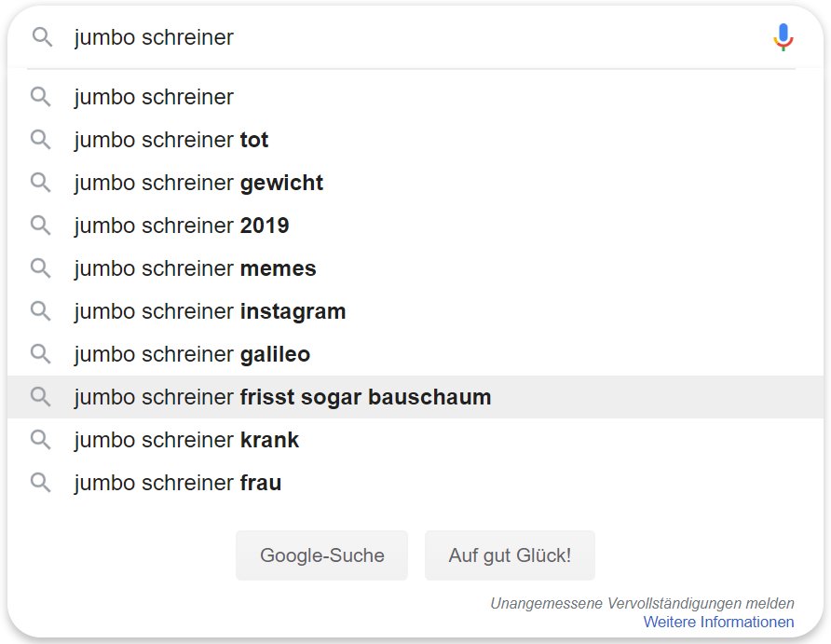Click search icon beside 'jumbo schreiner galileo'

tap(40, 354)
